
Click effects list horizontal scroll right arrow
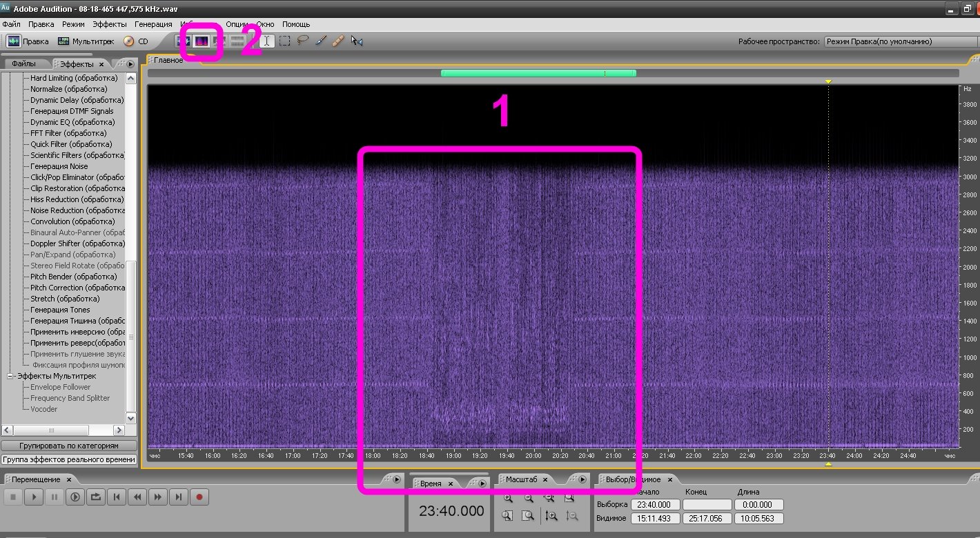click(x=117, y=430)
